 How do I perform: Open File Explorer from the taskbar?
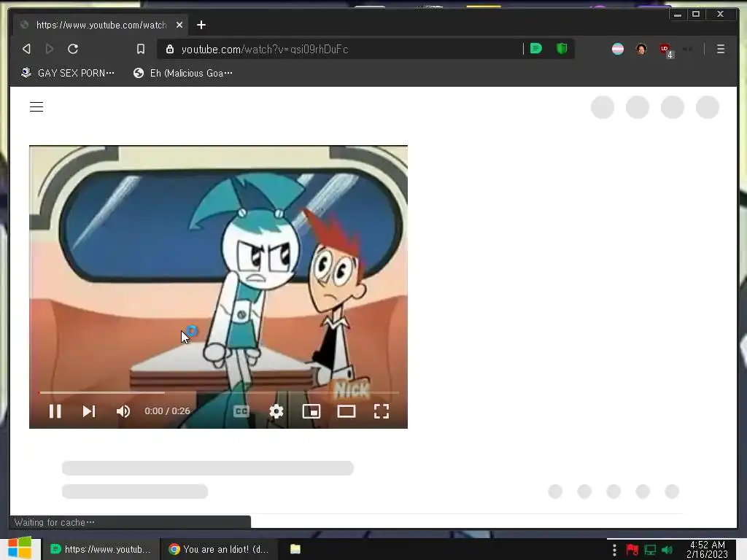(295, 549)
